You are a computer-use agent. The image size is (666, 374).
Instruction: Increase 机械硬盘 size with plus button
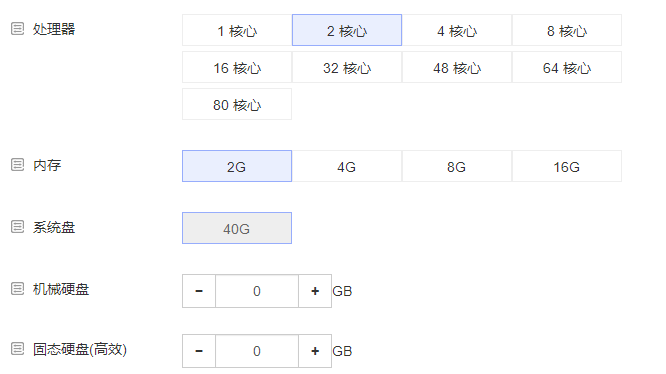coord(315,291)
